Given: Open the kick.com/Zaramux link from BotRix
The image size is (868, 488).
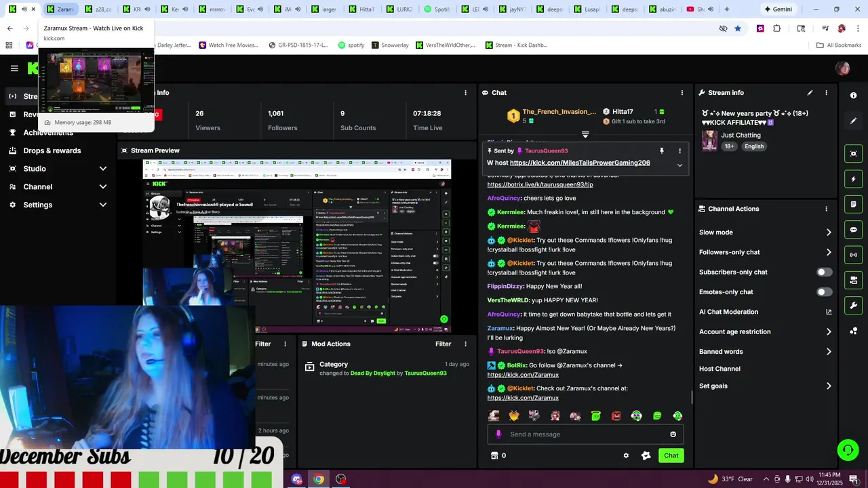Looking at the screenshot, I should [523, 375].
